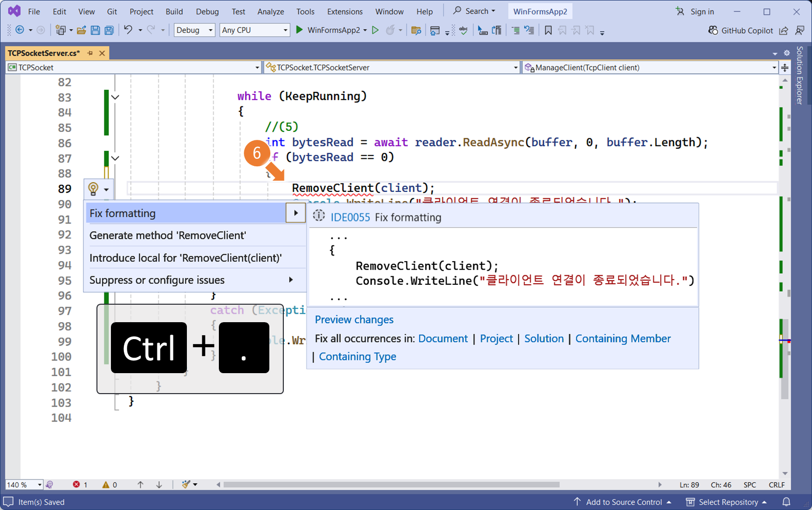This screenshot has width=812, height=510.
Task: Click the Containing Type link
Action: pyautogui.click(x=357, y=357)
